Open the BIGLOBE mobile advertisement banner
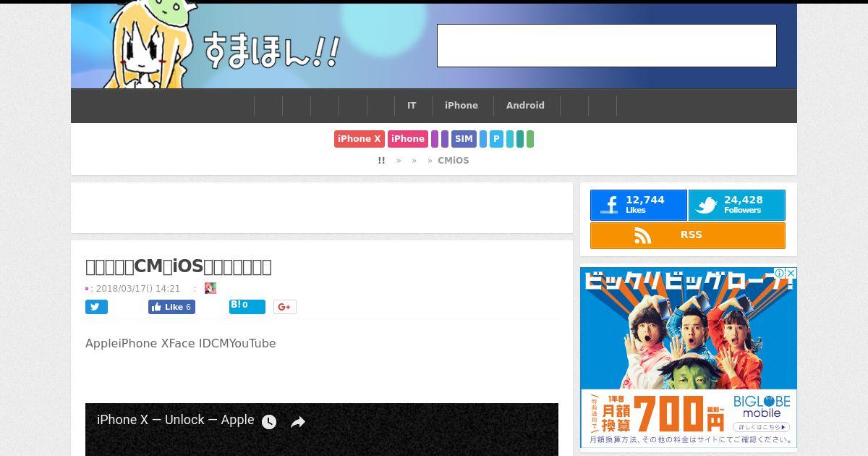This screenshot has height=456, width=868. point(689,358)
